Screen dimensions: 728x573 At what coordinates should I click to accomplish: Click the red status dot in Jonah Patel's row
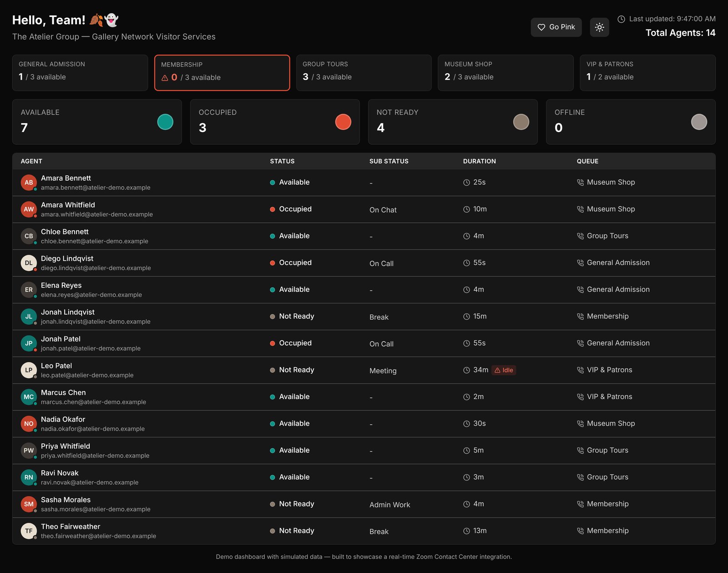(273, 343)
